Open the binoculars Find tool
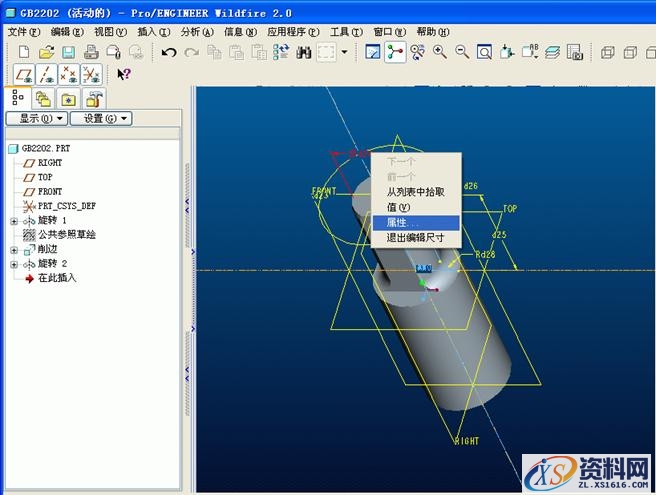 pyautogui.click(x=303, y=52)
